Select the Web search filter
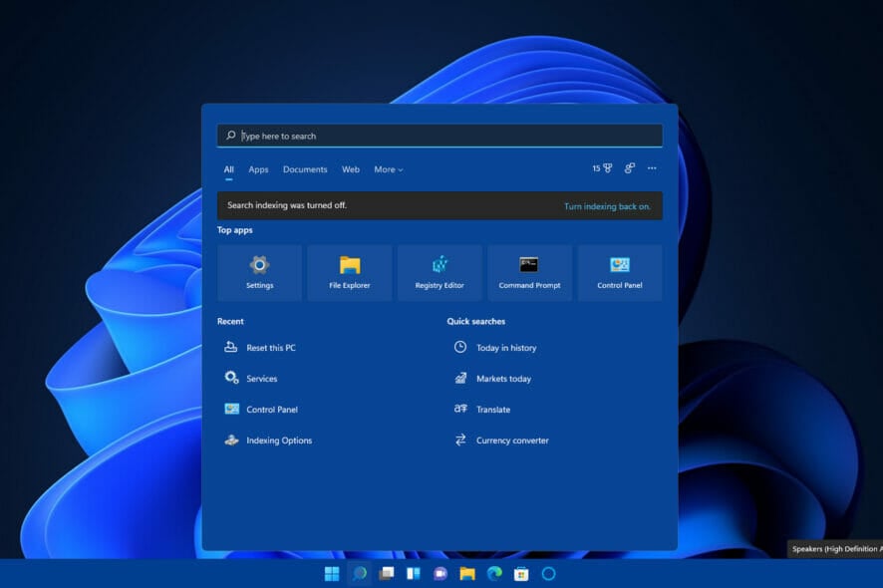 350,169
